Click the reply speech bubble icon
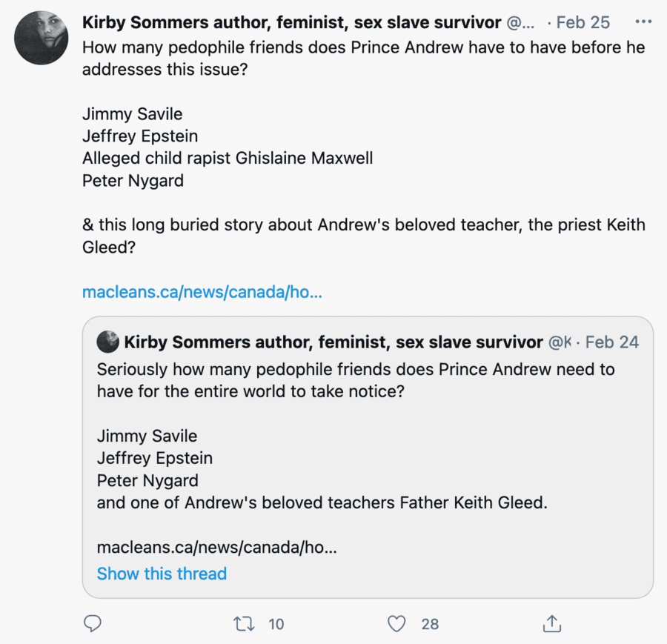 pyautogui.click(x=92, y=624)
